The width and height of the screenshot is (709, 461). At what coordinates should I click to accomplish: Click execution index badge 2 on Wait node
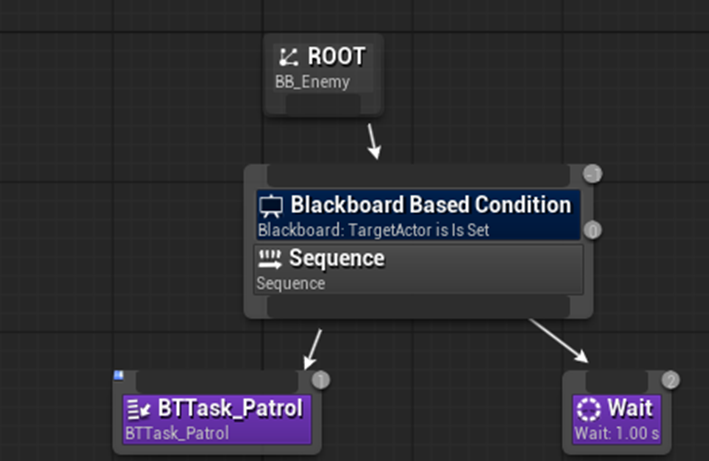(670, 380)
